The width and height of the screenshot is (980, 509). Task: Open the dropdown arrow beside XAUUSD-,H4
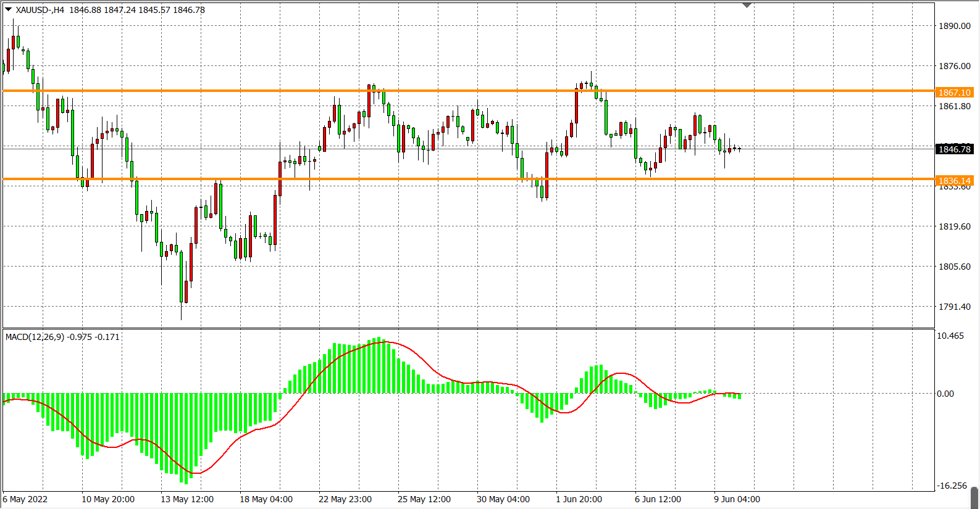[8, 9]
